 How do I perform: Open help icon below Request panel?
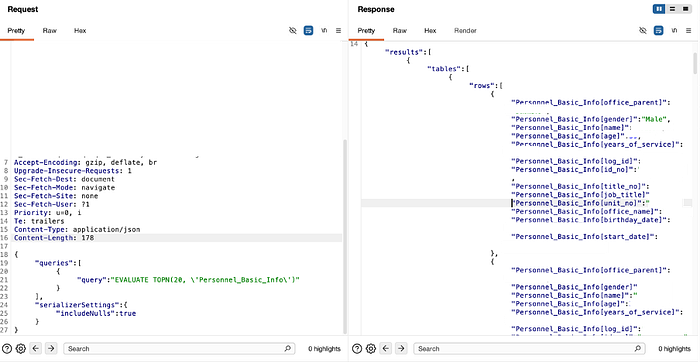point(7,349)
